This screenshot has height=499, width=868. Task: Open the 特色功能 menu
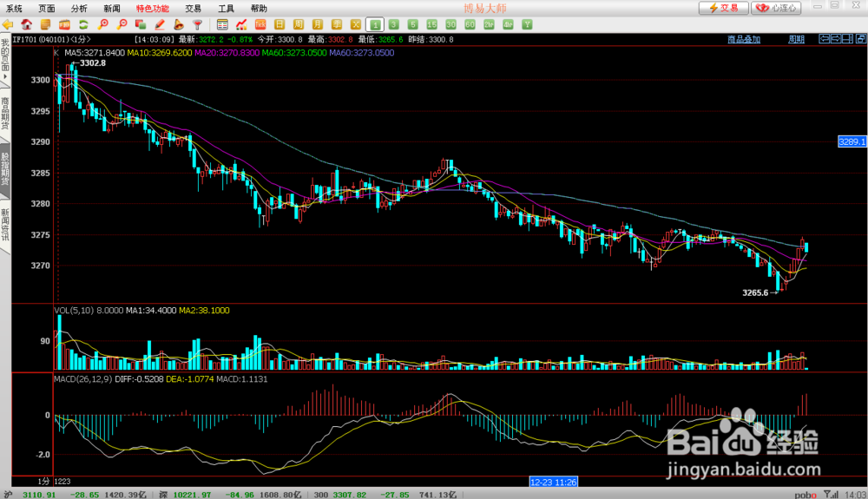pyautogui.click(x=153, y=9)
